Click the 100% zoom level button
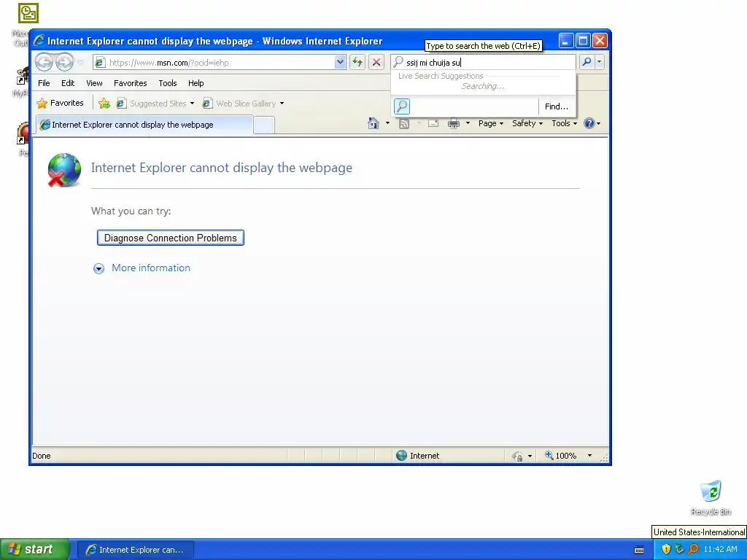The image size is (747, 560). (x=561, y=456)
